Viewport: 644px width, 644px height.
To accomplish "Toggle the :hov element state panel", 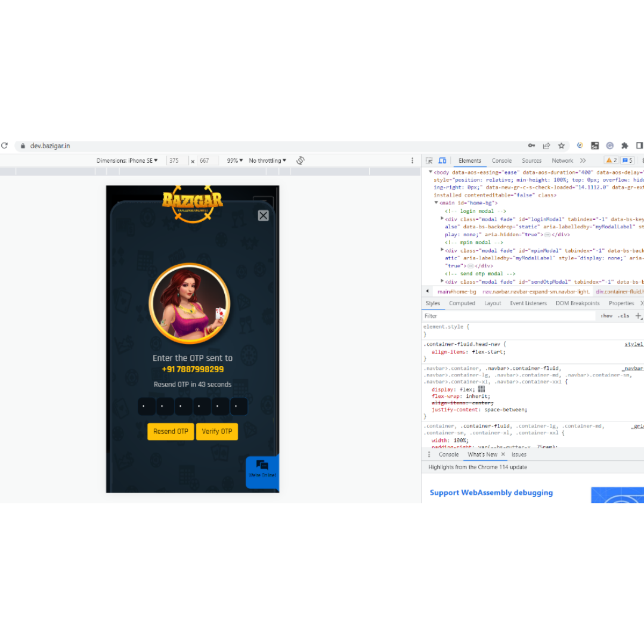I will pyautogui.click(x=606, y=316).
